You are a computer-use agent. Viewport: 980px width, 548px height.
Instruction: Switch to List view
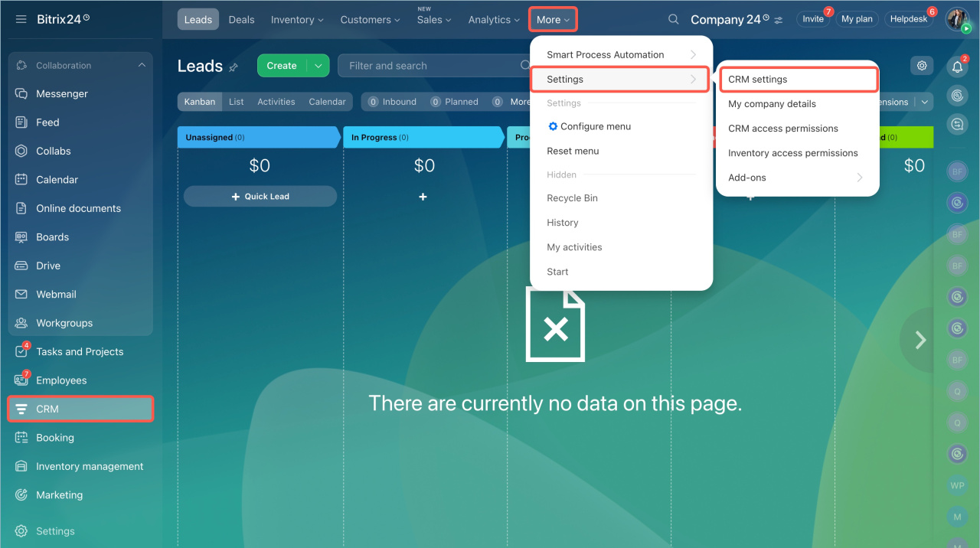click(x=237, y=102)
